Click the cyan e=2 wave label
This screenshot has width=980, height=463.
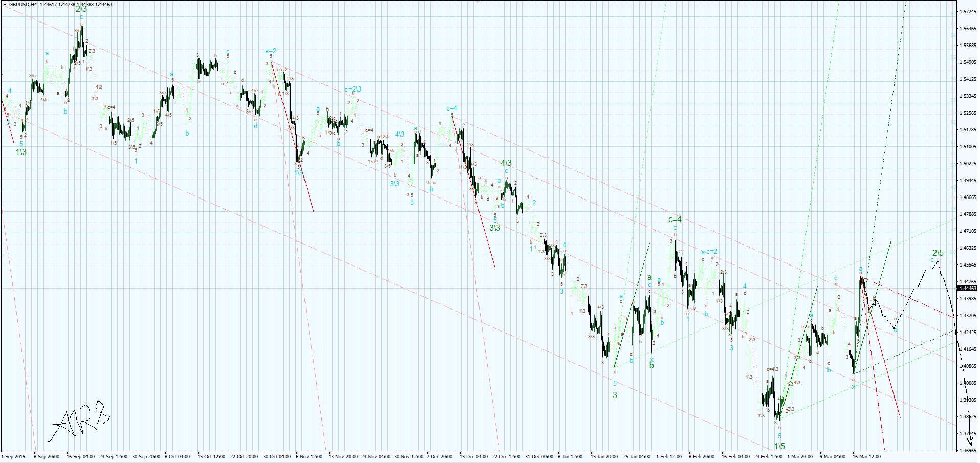pyautogui.click(x=271, y=51)
